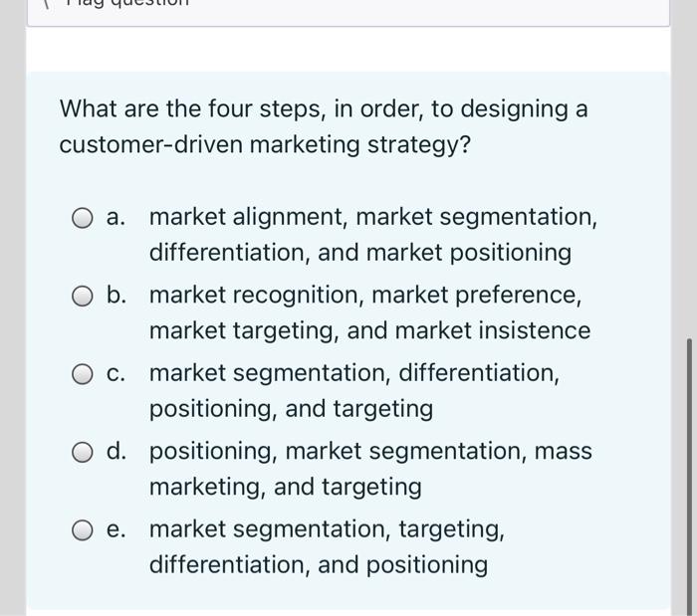The height and width of the screenshot is (616, 697).
Task: Select radio button for option a
Action: click(x=84, y=218)
